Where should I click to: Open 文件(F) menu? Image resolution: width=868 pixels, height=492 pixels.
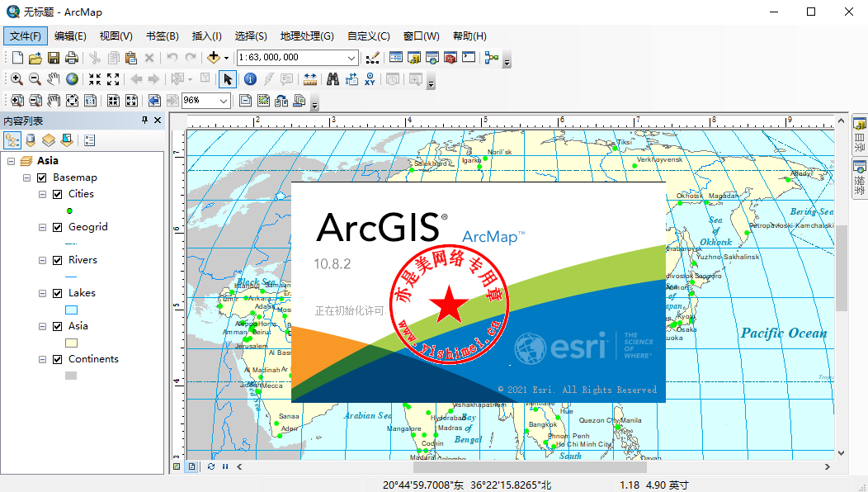click(x=26, y=36)
